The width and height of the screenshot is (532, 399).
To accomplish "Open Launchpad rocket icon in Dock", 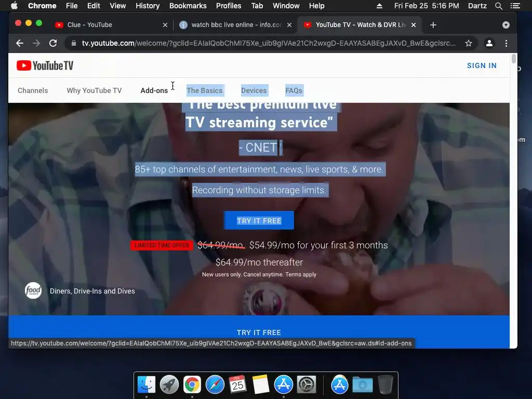I will (169, 385).
